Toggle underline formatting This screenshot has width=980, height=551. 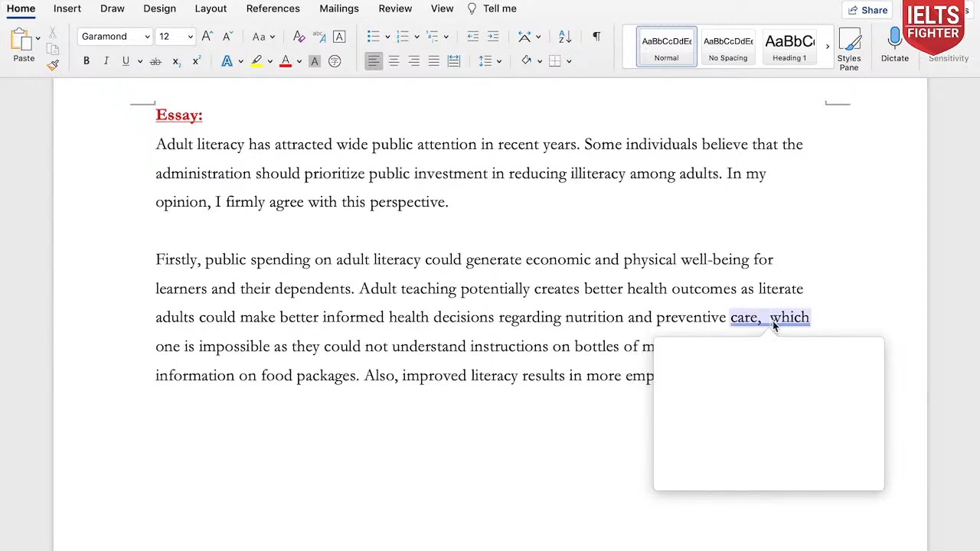click(x=126, y=61)
